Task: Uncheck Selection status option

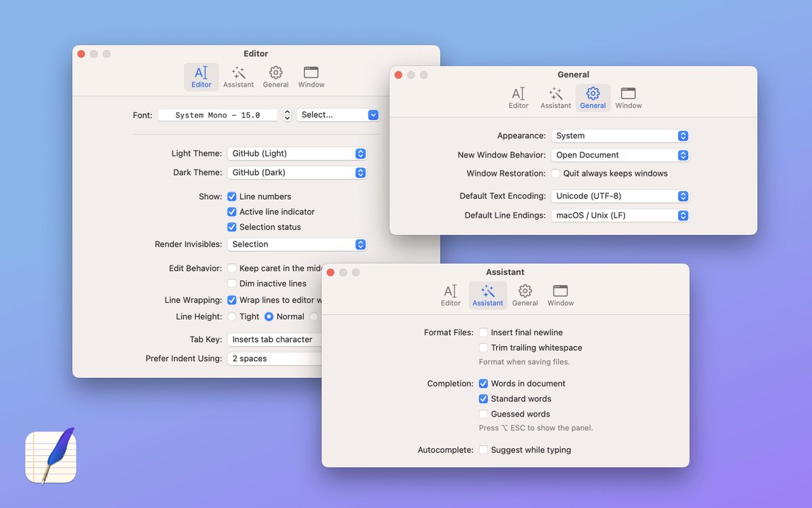Action: (x=231, y=227)
